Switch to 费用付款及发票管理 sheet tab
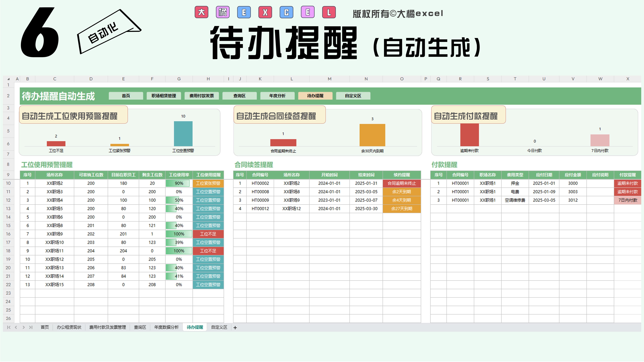The width and height of the screenshot is (644, 362). (x=107, y=327)
